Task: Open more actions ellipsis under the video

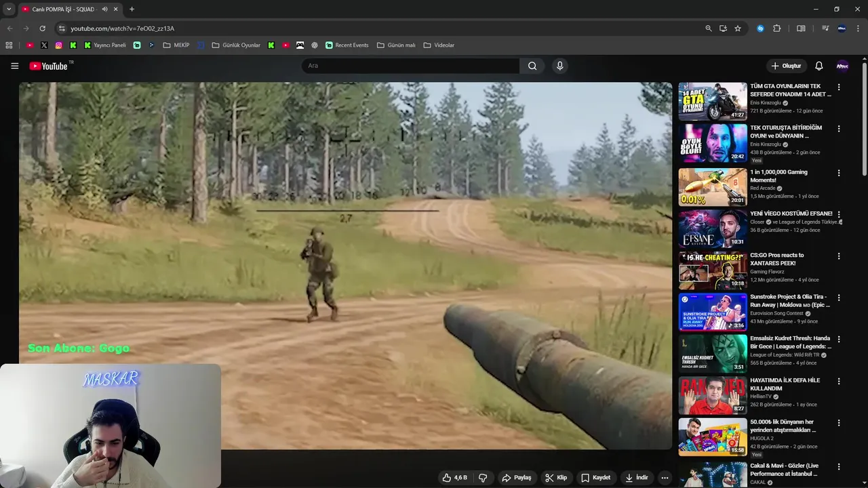Action: click(x=665, y=478)
